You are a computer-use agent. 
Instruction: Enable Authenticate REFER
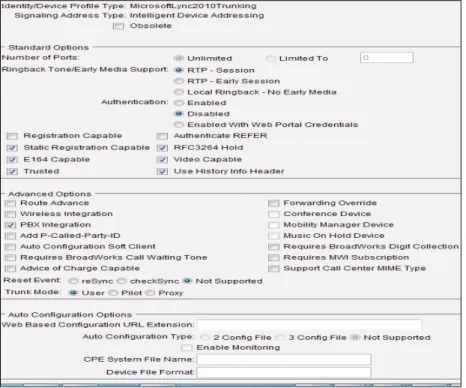(162, 136)
